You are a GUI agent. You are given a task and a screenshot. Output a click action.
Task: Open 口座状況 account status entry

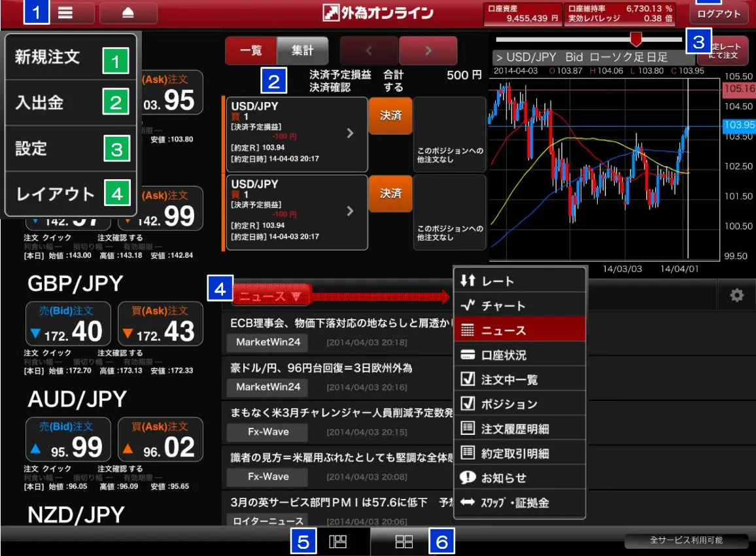pos(519,355)
